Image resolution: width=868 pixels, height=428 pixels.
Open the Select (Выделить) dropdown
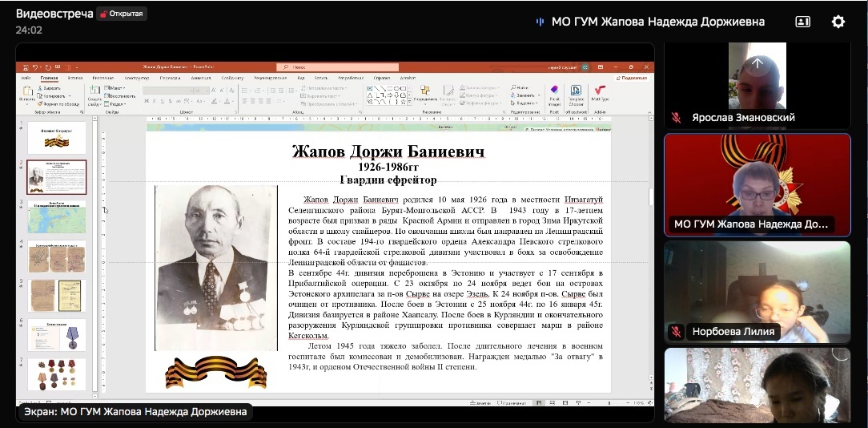[524, 103]
